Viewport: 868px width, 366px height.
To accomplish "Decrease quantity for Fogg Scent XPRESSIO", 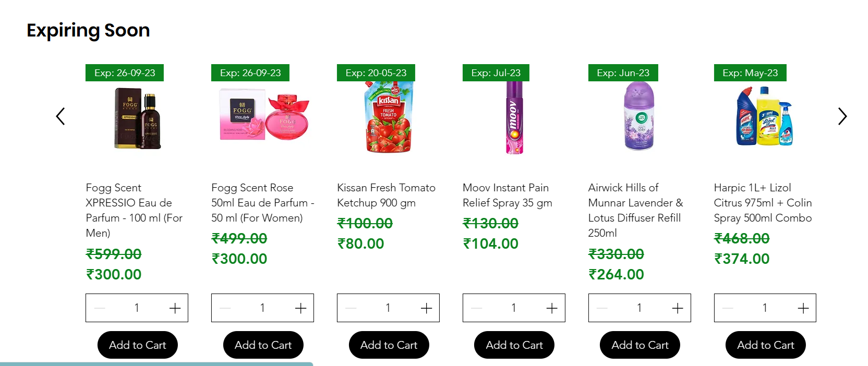I will 100,308.
